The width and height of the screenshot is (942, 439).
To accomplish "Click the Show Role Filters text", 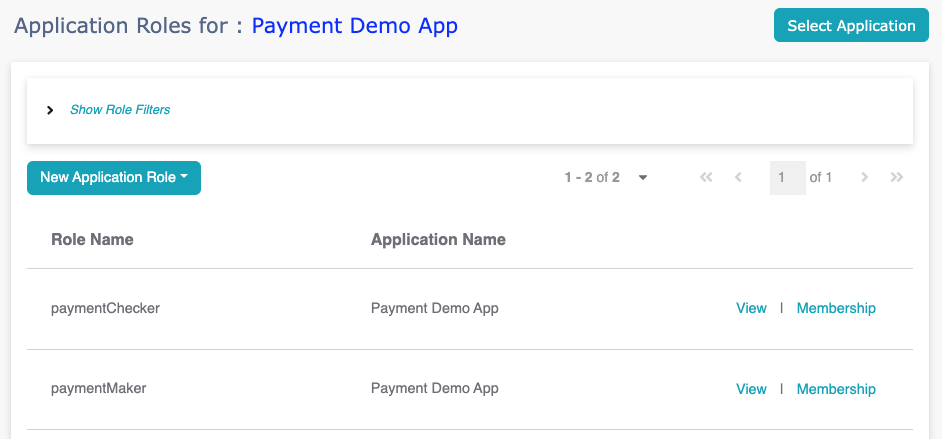I will 120,110.
